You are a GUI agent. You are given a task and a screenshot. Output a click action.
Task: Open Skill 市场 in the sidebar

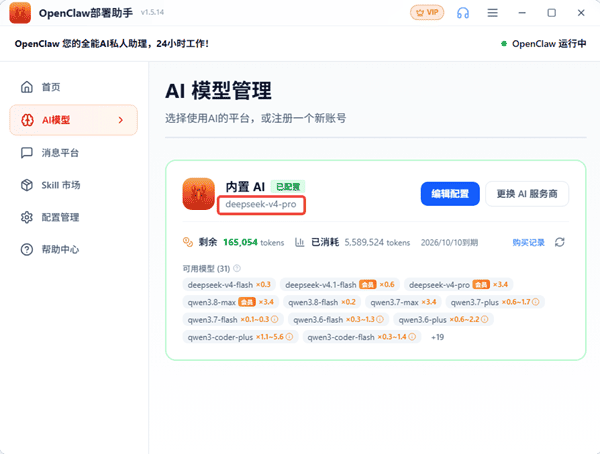(x=73, y=185)
